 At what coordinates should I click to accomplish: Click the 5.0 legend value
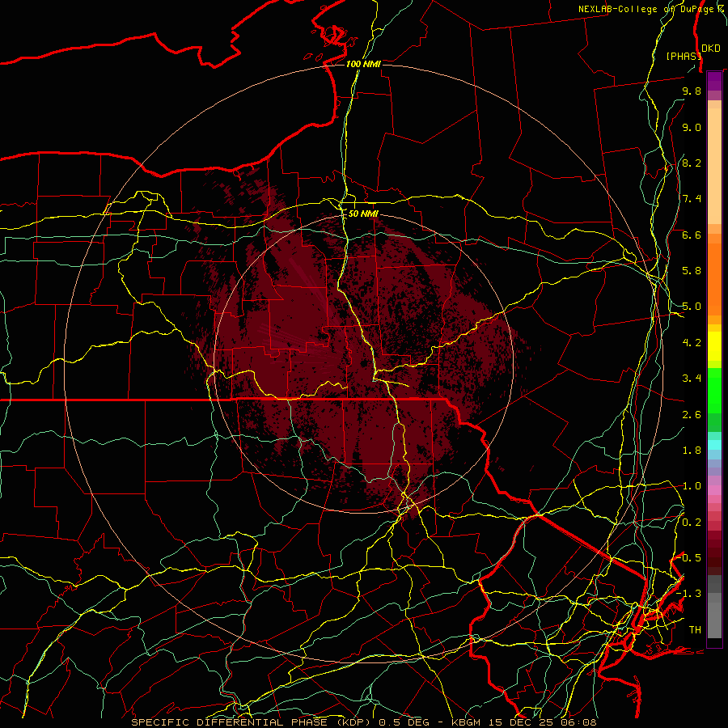692,307
